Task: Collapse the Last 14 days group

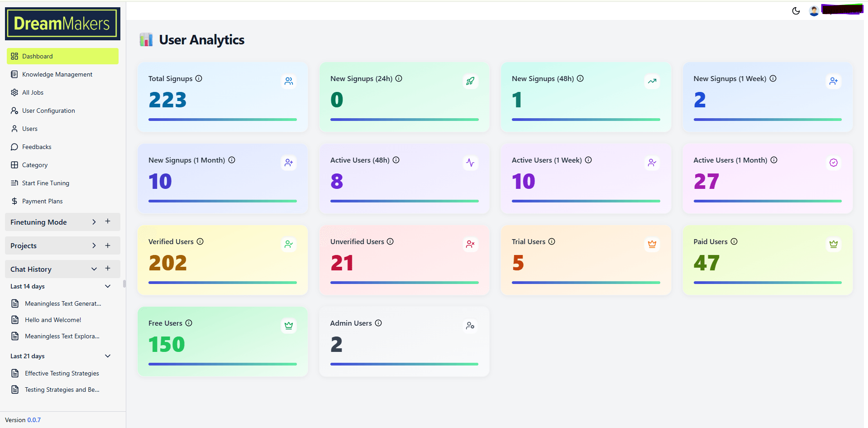Action: pyautogui.click(x=108, y=286)
